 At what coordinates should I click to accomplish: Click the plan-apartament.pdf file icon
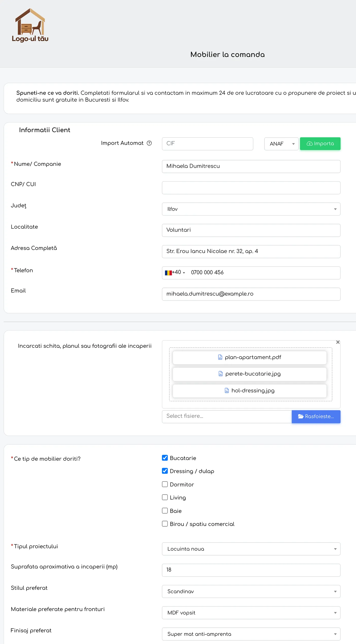(x=220, y=357)
